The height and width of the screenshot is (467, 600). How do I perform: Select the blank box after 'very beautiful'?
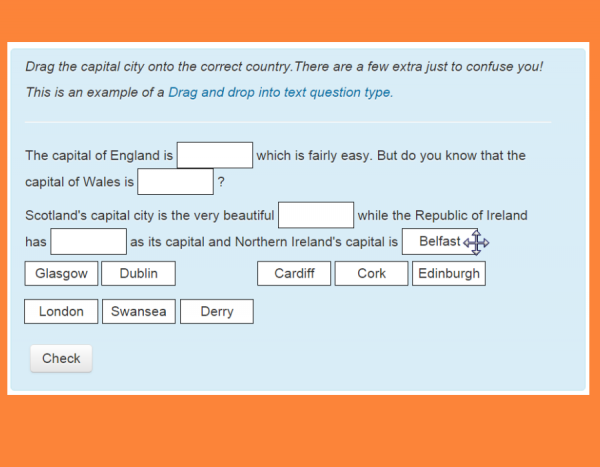pyautogui.click(x=316, y=215)
